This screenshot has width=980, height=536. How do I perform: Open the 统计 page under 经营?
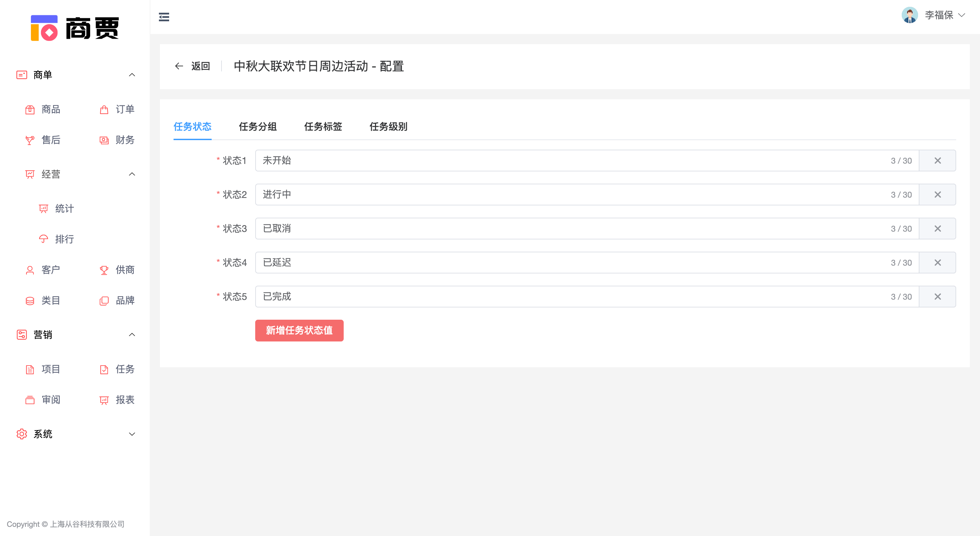(x=64, y=208)
